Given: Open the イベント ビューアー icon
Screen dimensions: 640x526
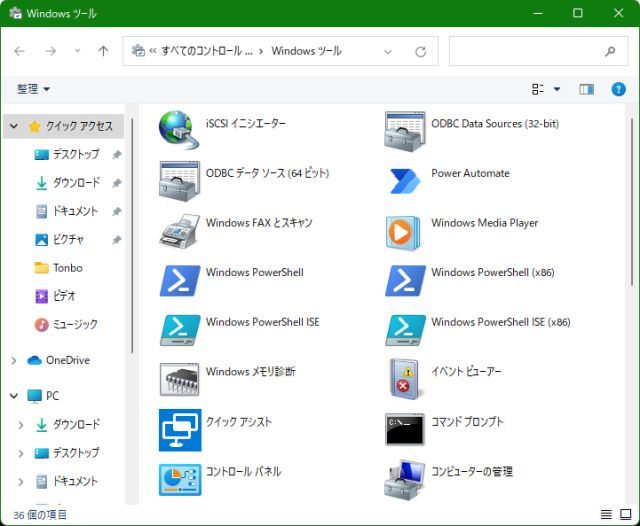Looking at the screenshot, I should pos(404,379).
